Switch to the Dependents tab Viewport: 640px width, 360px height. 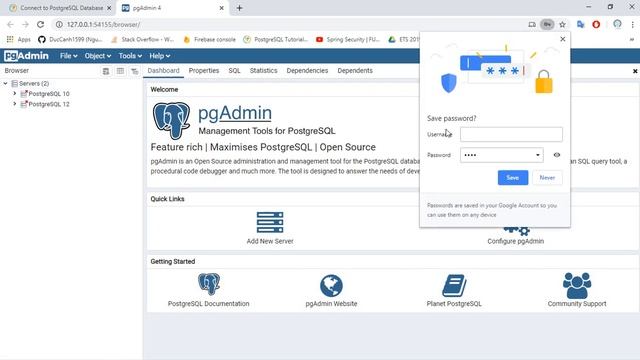click(355, 71)
